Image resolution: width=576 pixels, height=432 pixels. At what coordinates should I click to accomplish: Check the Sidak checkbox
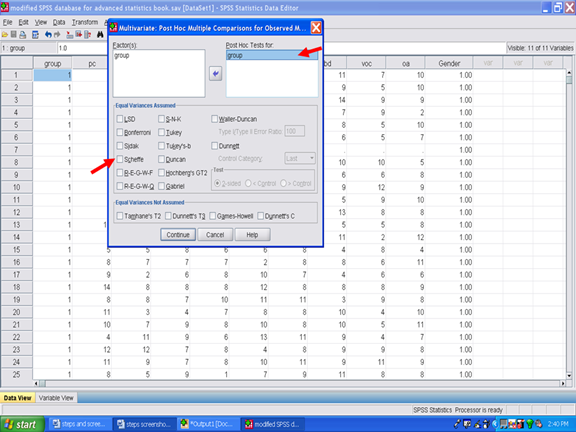point(120,146)
